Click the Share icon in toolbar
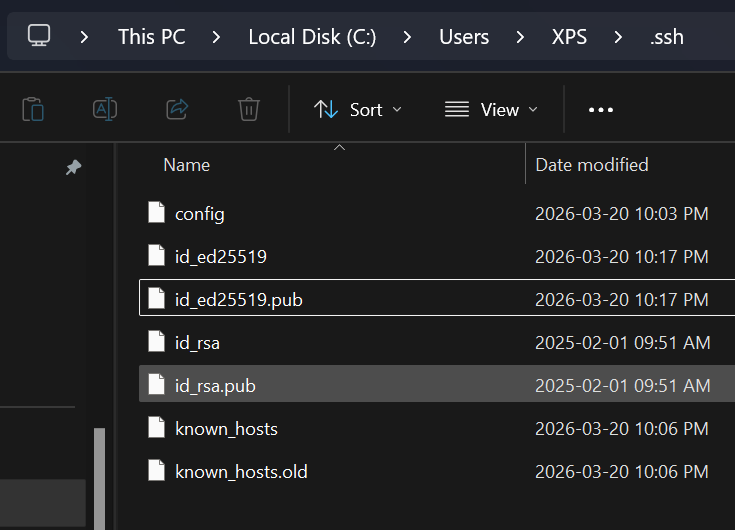This screenshot has height=530, width=735. click(x=177, y=109)
